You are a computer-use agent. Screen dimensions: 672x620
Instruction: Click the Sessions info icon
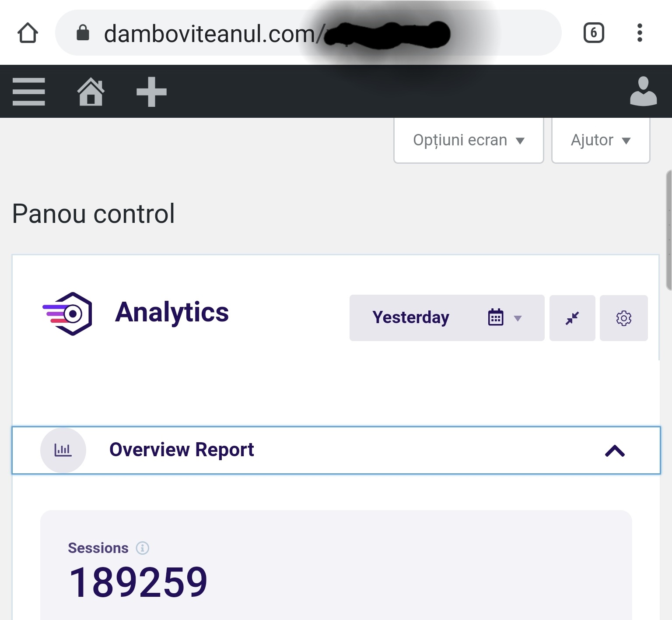pyautogui.click(x=142, y=548)
